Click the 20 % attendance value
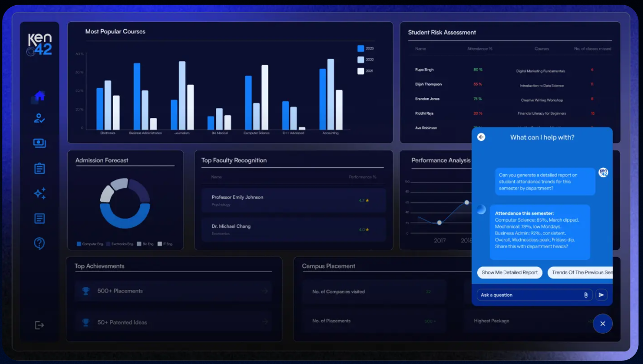 pos(478,113)
